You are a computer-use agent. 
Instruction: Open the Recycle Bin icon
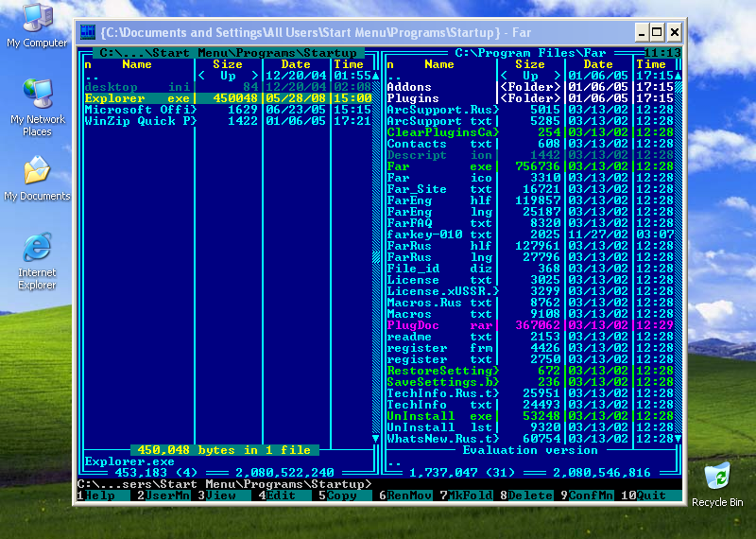click(717, 484)
